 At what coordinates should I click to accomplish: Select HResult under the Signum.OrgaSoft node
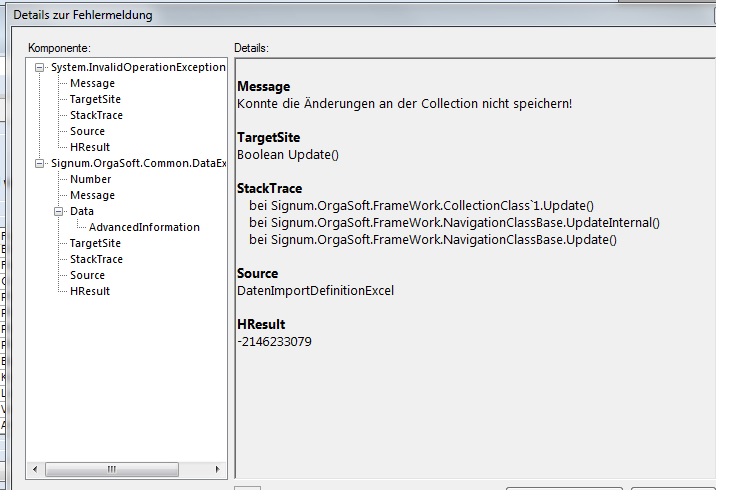[90, 292]
